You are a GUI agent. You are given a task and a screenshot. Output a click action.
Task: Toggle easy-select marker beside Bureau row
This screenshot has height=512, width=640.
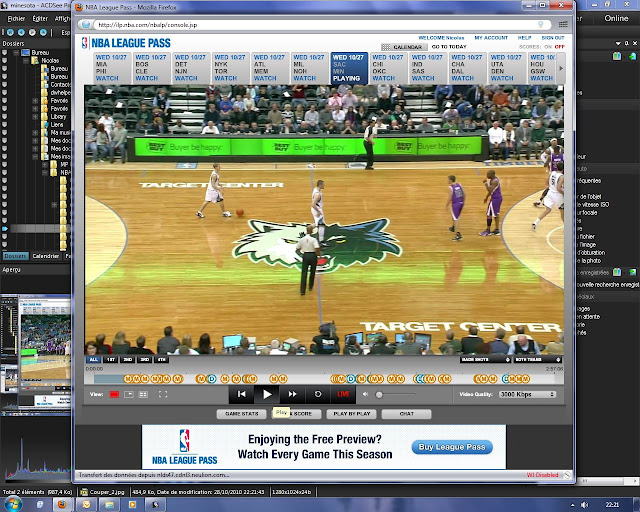[4, 53]
